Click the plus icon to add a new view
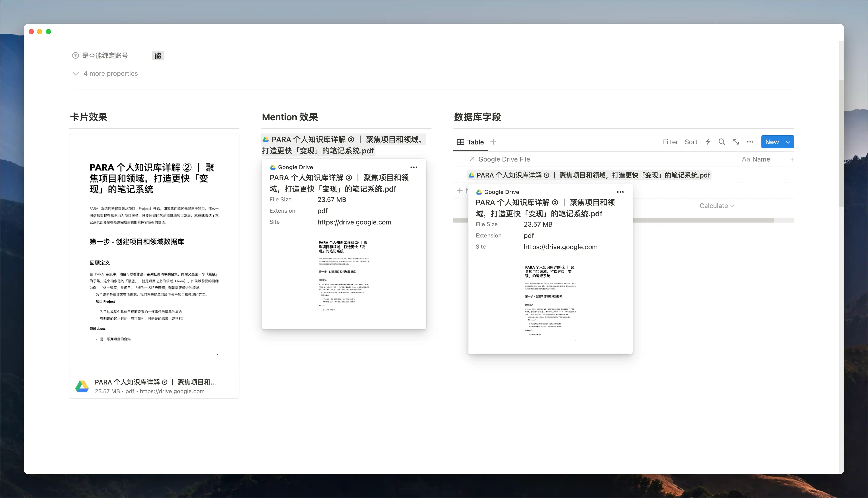 coord(493,142)
